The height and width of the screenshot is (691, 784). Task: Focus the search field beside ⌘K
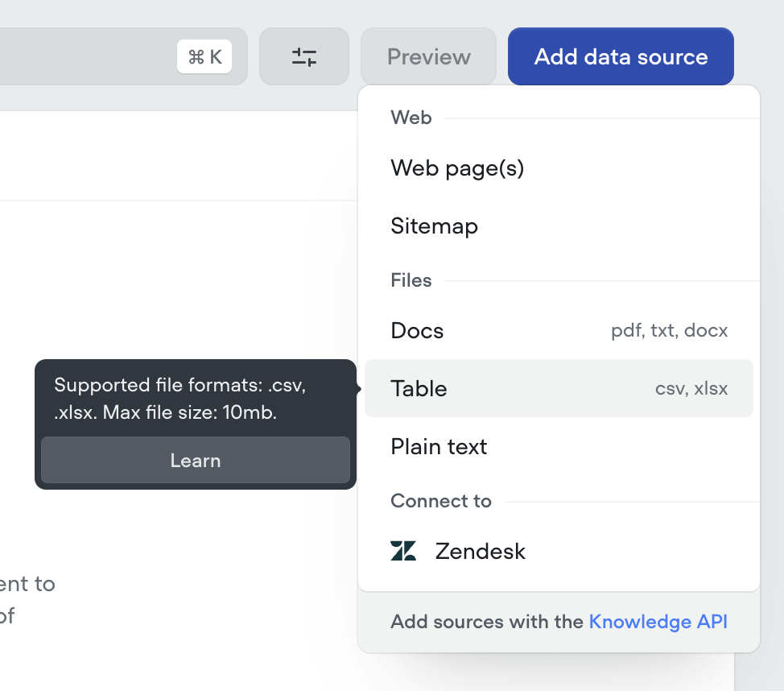(80, 56)
